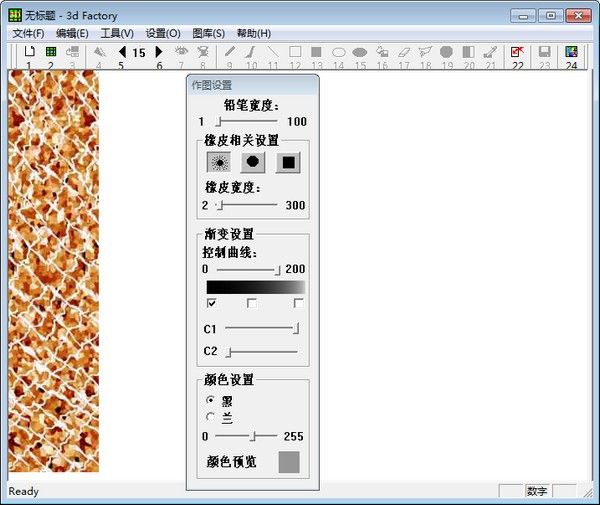Select the filled octagon shape tool

click(447, 51)
